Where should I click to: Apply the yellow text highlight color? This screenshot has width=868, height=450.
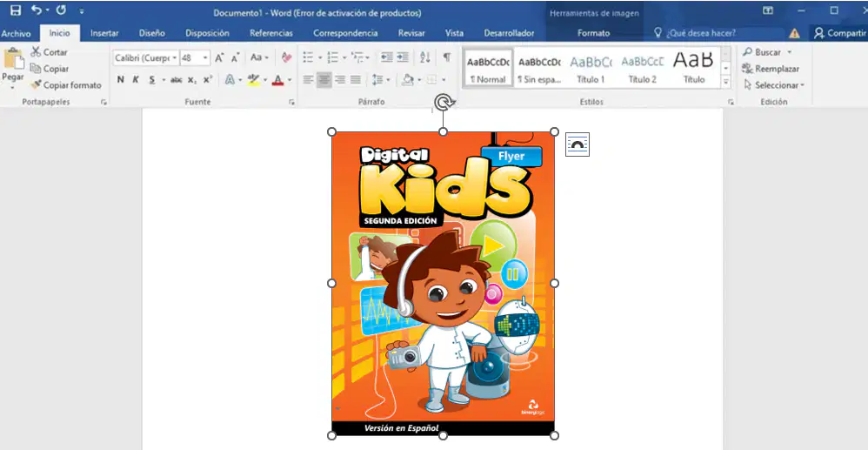(253, 80)
